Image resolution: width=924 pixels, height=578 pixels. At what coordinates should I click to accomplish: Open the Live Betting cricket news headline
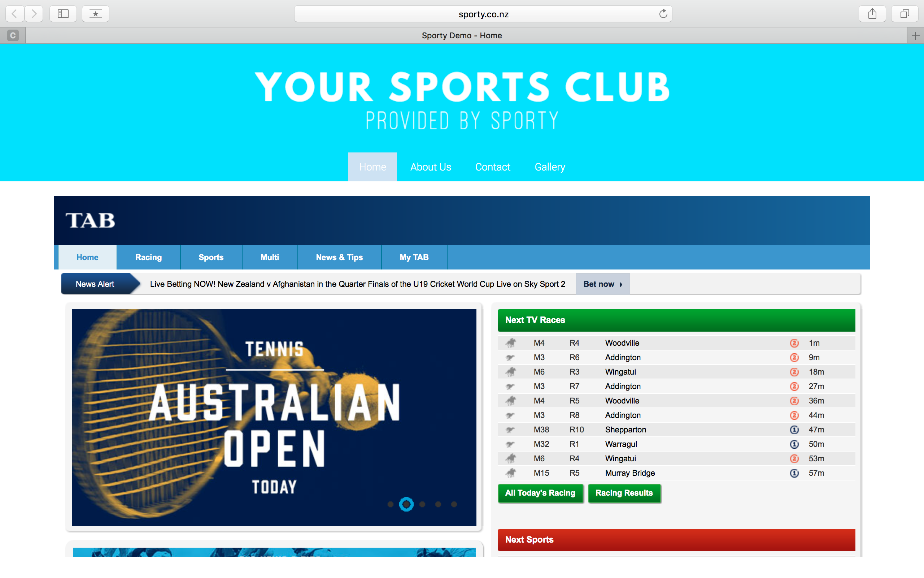(357, 284)
